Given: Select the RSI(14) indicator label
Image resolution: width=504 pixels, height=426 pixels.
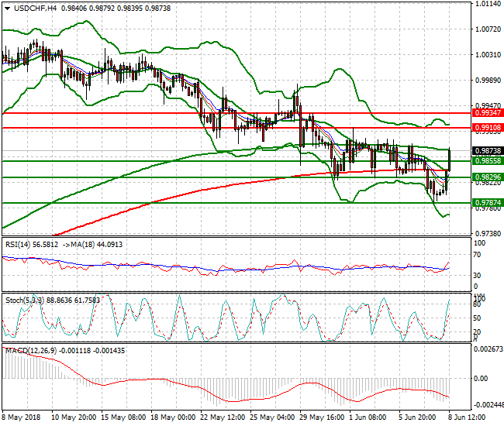Looking at the screenshot, I should [18, 245].
